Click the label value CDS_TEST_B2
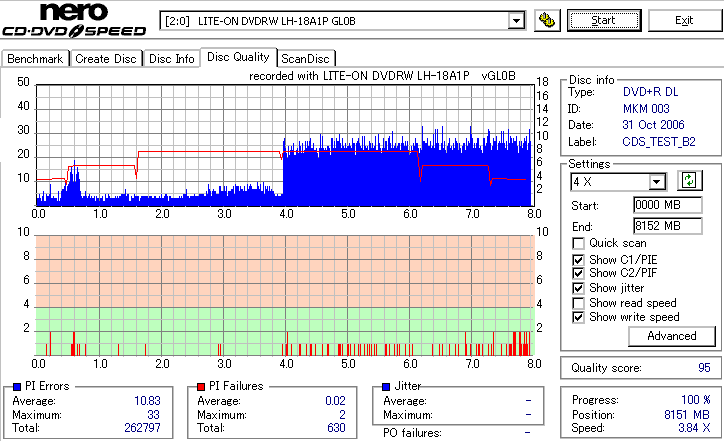 [659, 142]
